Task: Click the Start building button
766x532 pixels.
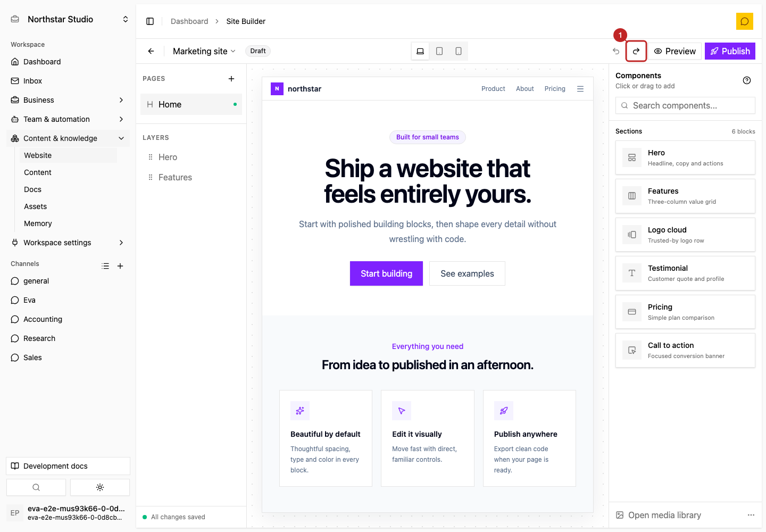Action: (386, 273)
